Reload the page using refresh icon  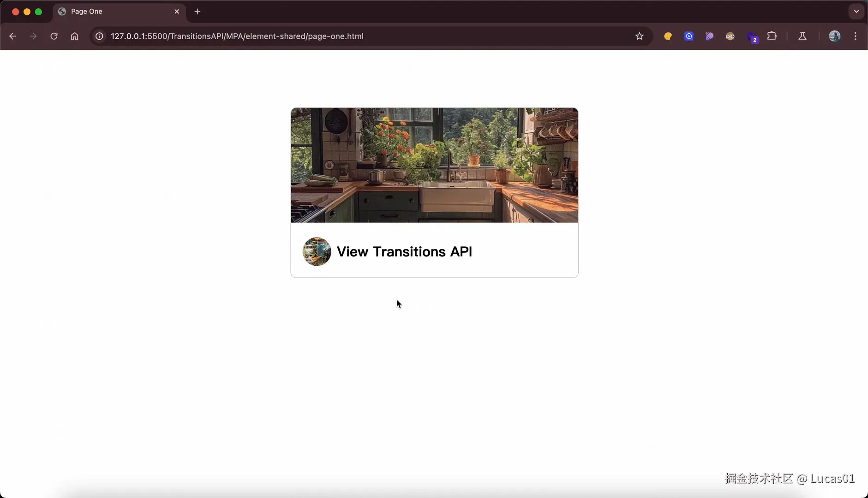(x=54, y=36)
